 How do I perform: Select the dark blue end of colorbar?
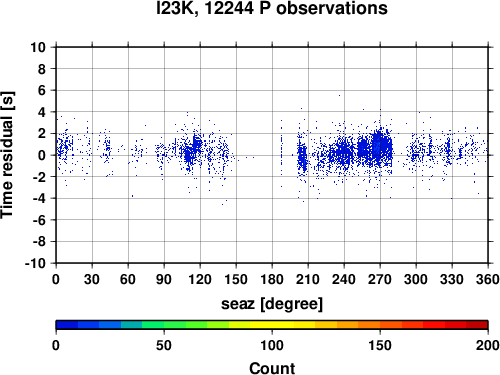67,325
